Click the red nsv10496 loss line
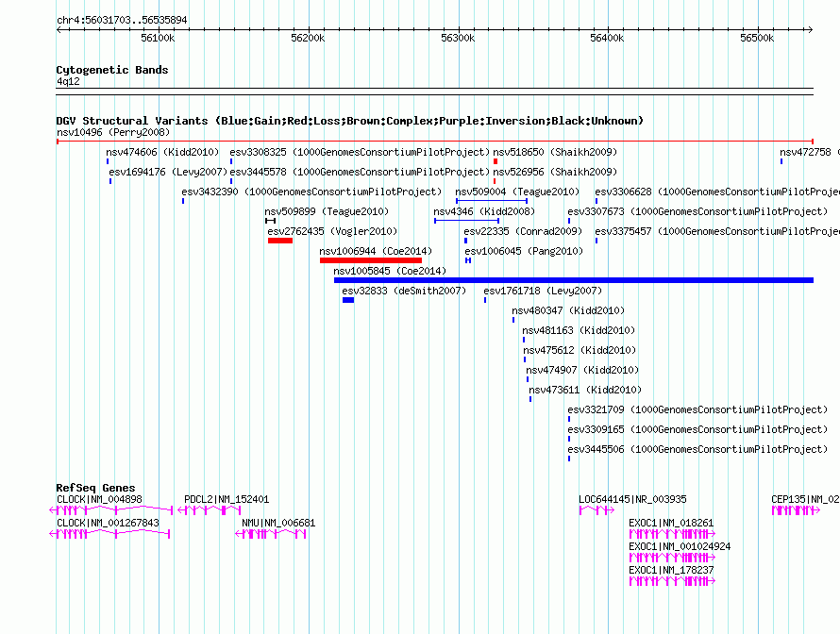The height and width of the screenshot is (634, 840). pyautogui.click(x=435, y=142)
